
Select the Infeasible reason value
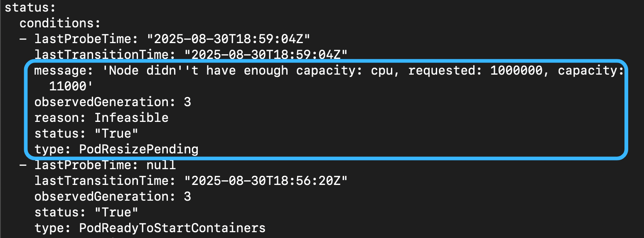coord(131,118)
